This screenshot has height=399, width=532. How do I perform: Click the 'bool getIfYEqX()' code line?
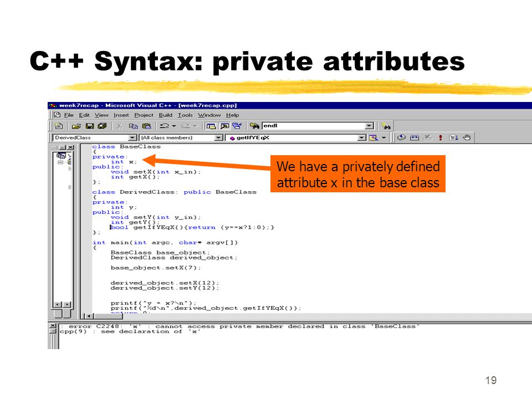pyautogui.click(x=192, y=227)
